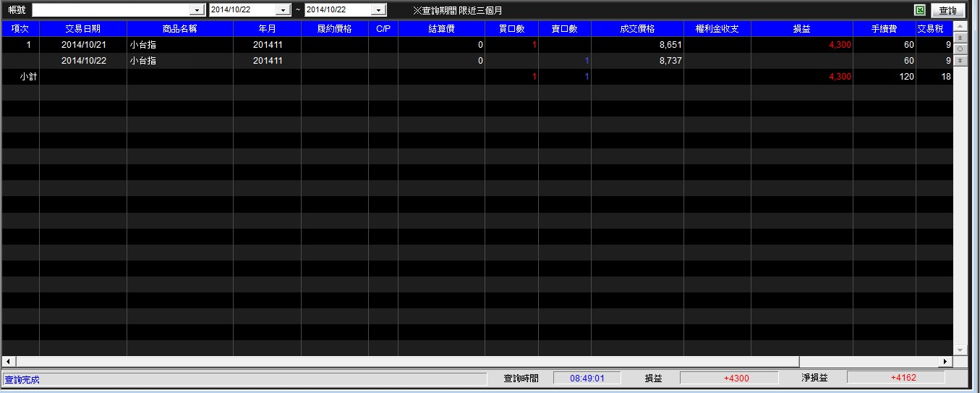Click the note 查詢期間限近三個月

tap(457, 10)
